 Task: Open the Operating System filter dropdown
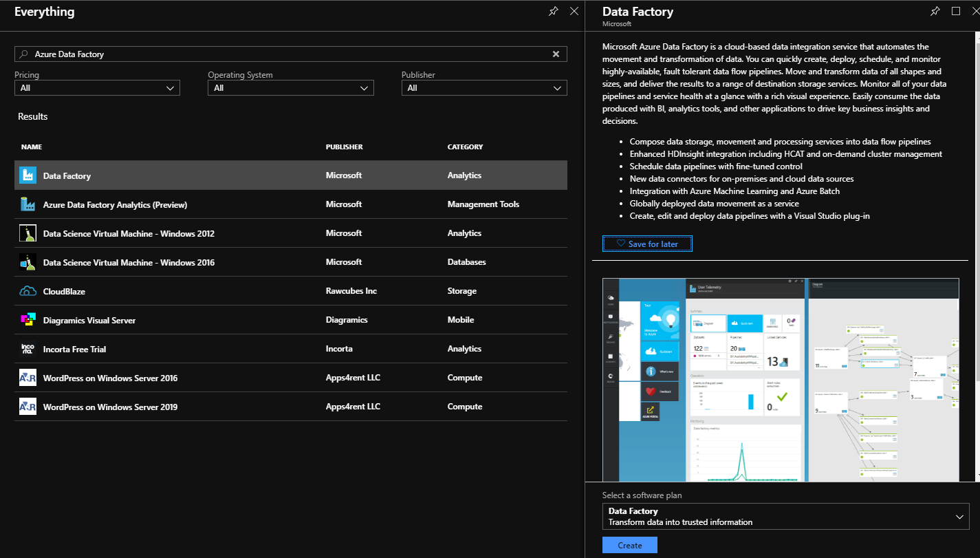click(291, 88)
